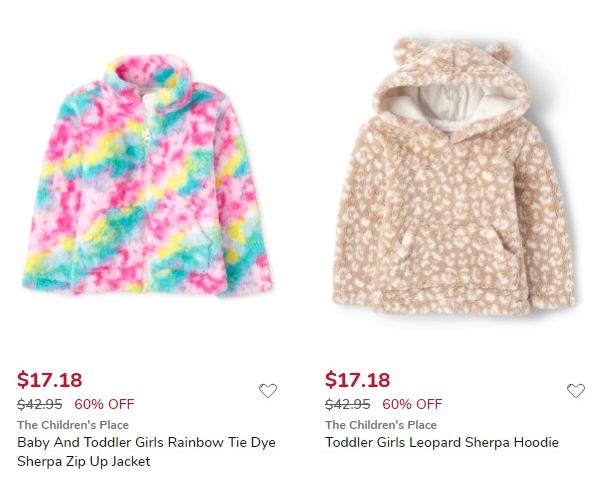Screen dimensions: 610x483
Task: Click The Children's Place brand under rainbow jacket
Action: tap(73, 425)
